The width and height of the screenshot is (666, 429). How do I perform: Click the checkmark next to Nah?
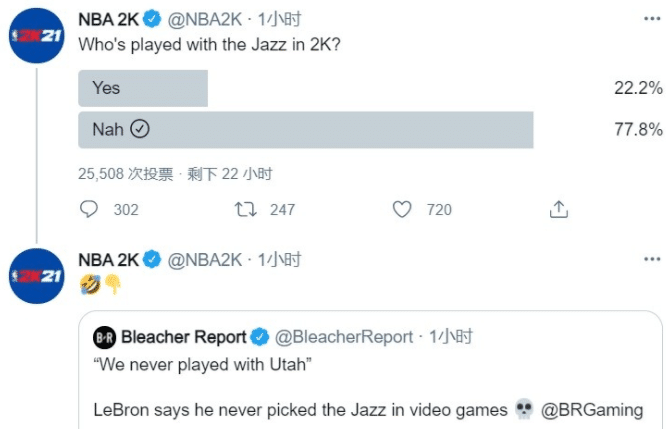tap(140, 129)
